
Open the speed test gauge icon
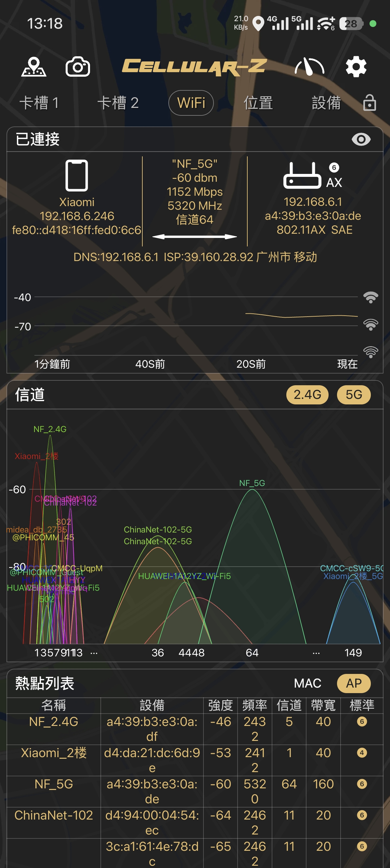pyautogui.click(x=309, y=67)
